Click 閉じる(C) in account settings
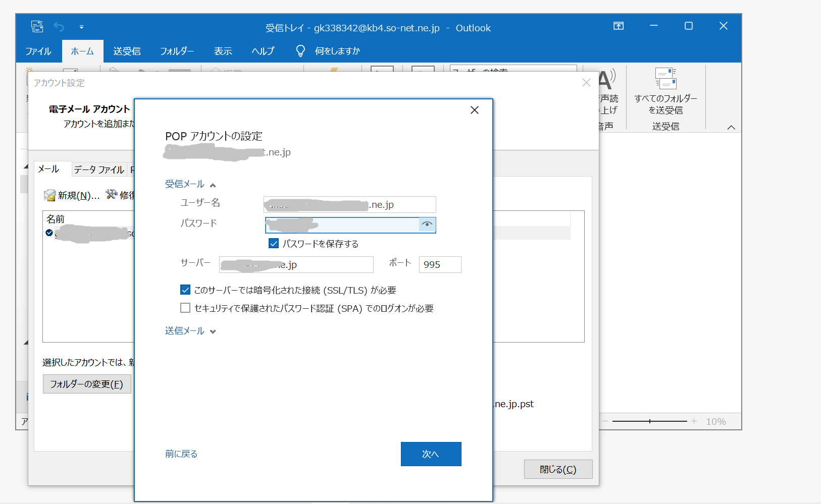The width and height of the screenshot is (821, 504). tap(558, 469)
